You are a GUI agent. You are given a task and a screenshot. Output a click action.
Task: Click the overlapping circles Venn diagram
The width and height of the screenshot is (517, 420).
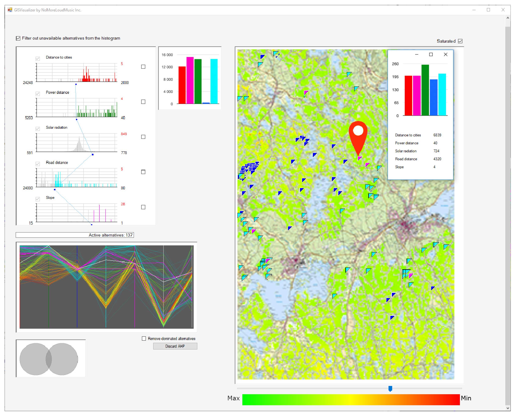click(x=49, y=359)
